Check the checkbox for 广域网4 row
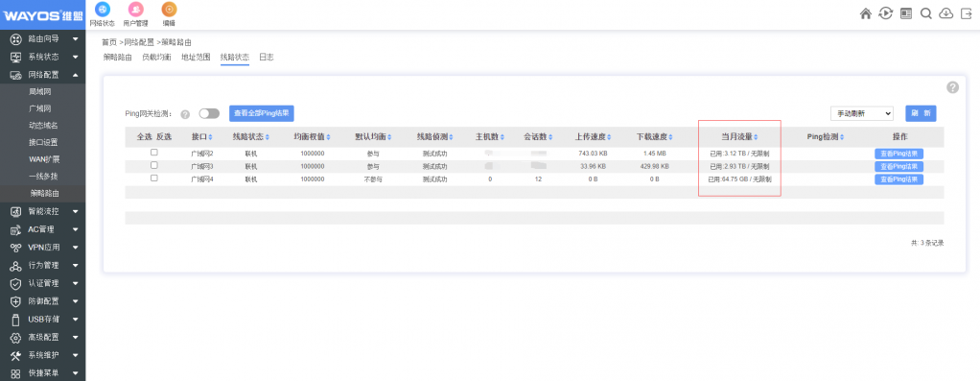This screenshot has width=980, height=381. click(153, 179)
